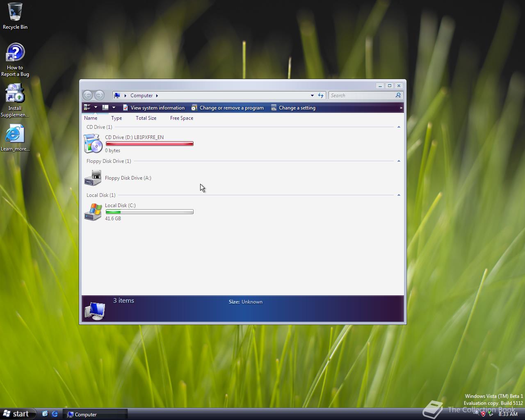Click the Refresh button beside address bar
Screen dimensions: 525x420
[x=321, y=96]
